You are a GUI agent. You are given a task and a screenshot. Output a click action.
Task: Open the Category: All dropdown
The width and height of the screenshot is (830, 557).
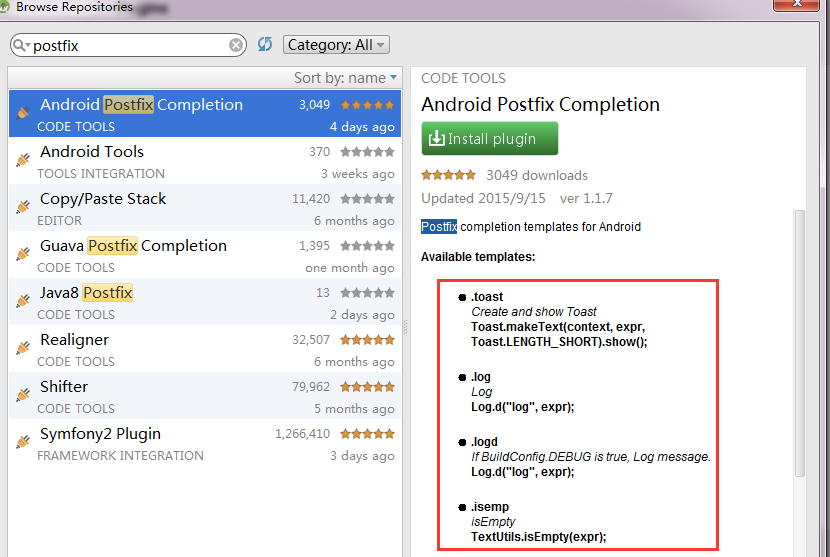tap(336, 45)
